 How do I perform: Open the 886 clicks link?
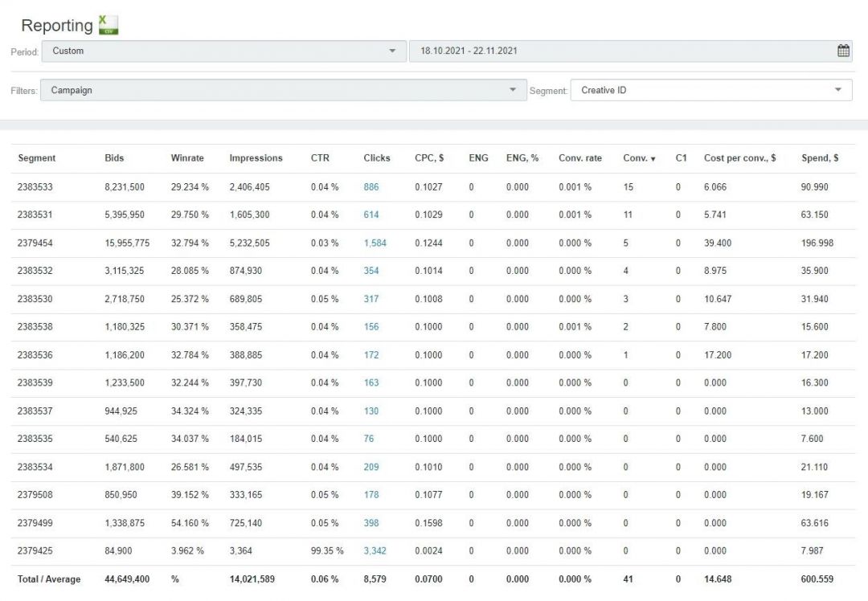click(x=371, y=186)
